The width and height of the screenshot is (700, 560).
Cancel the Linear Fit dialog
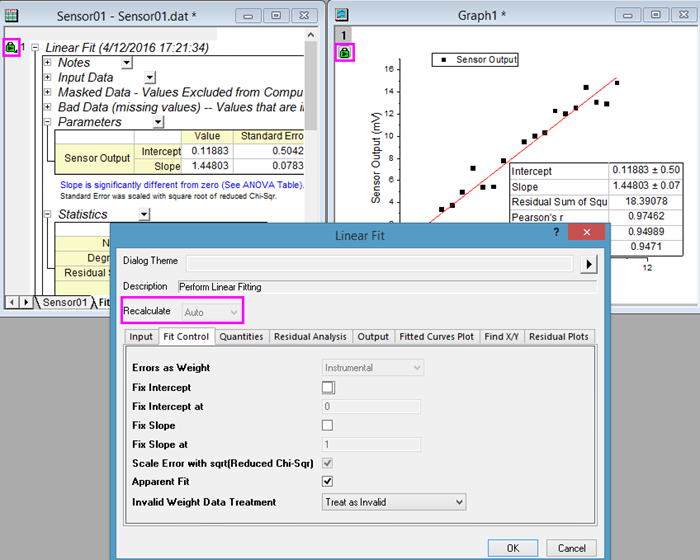pos(572,548)
